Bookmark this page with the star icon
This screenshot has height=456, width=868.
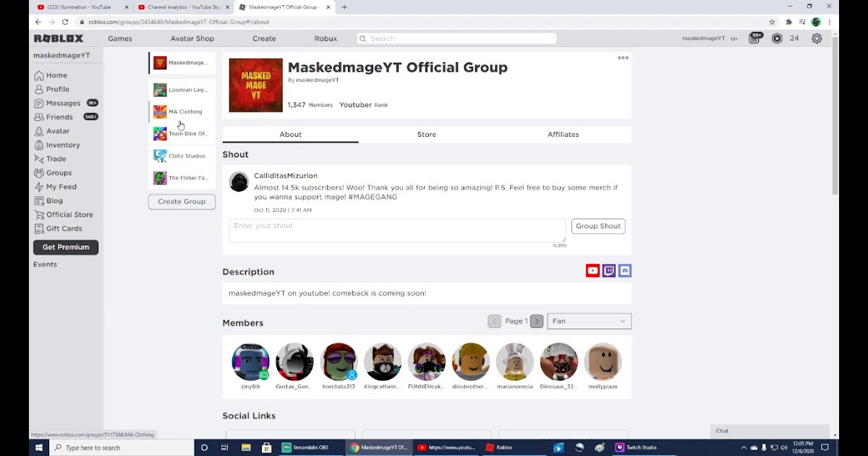(773, 22)
